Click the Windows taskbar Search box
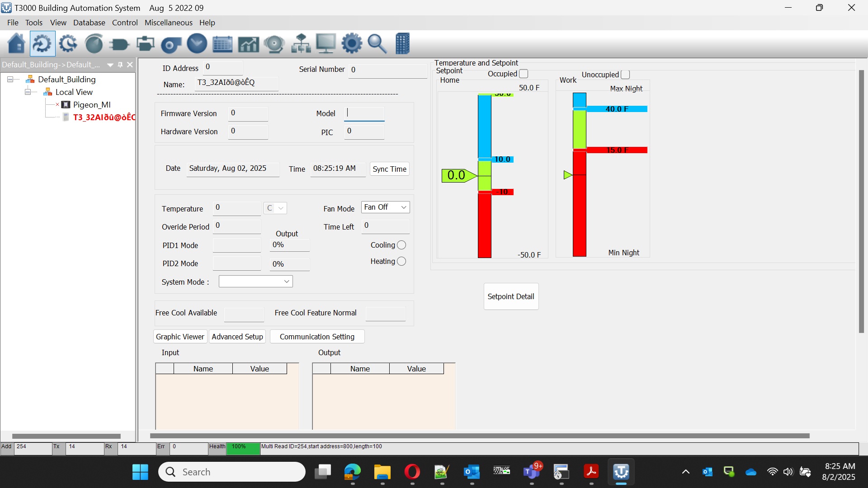 pyautogui.click(x=232, y=472)
